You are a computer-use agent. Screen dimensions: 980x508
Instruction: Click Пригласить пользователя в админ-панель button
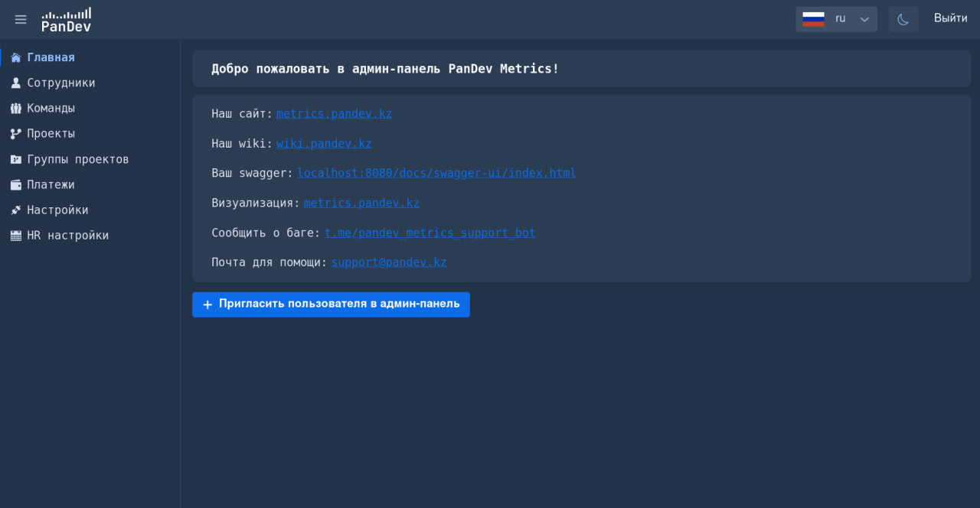tap(331, 304)
